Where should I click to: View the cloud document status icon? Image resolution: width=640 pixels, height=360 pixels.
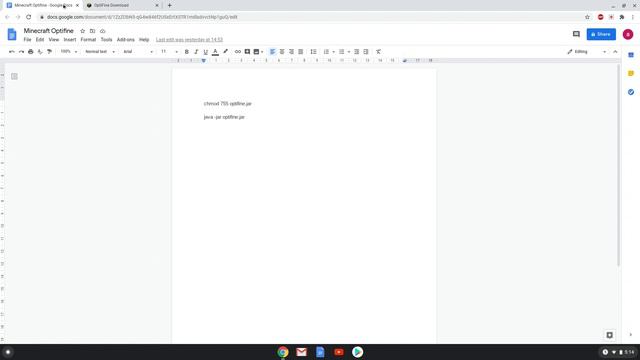click(103, 31)
